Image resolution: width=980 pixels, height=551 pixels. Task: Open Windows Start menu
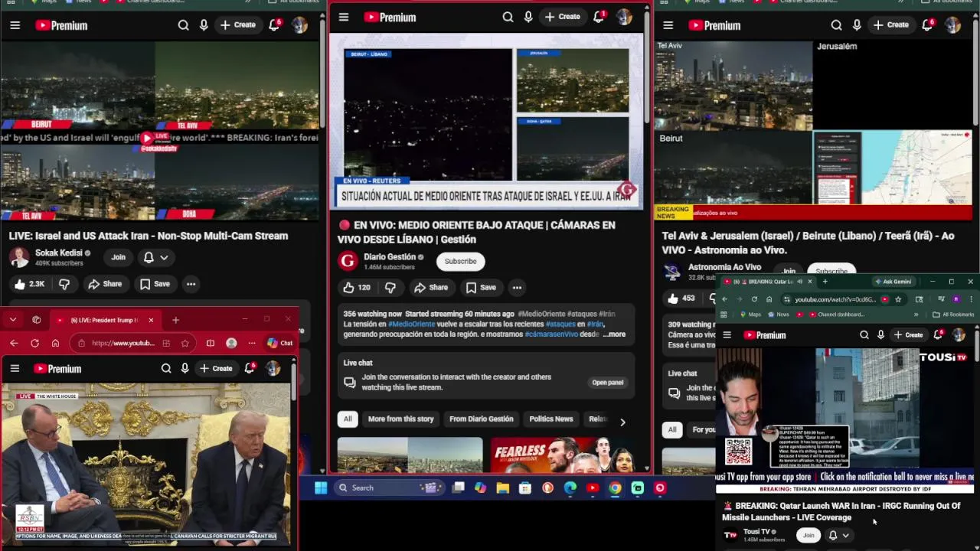click(x=321, y=487)
